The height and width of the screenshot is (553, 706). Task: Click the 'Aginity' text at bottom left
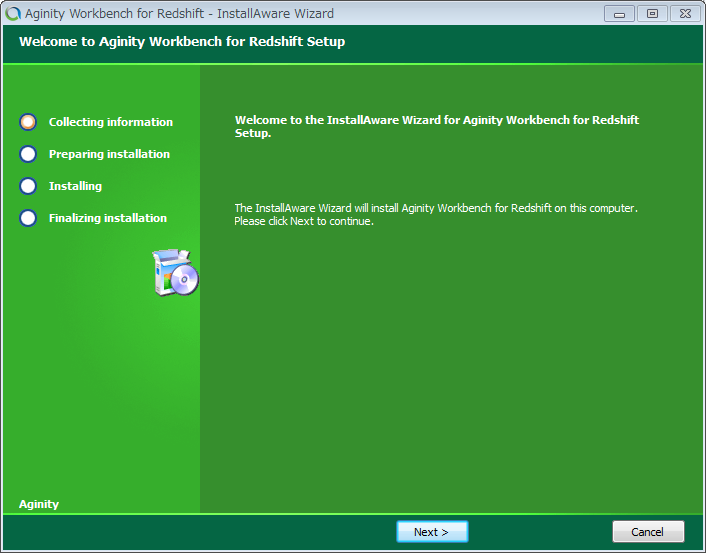pyautogui.click(x=39, y=504)
